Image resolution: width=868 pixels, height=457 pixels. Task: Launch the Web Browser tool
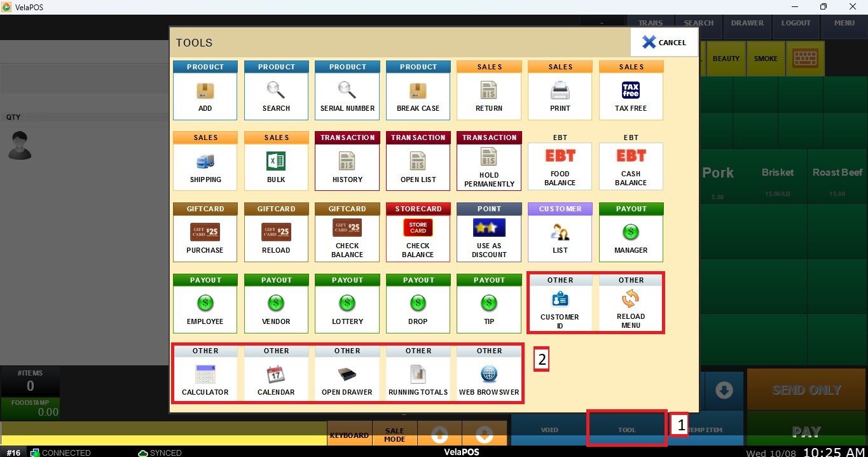(x=488, y=379)
